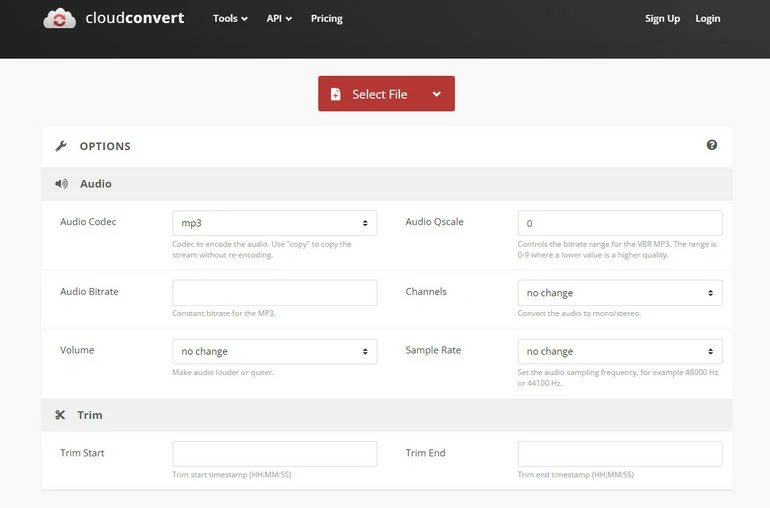Screen dimensions: 770x508
Task: Focus the Audio Qscale input field
Action: tap(620, 223)
